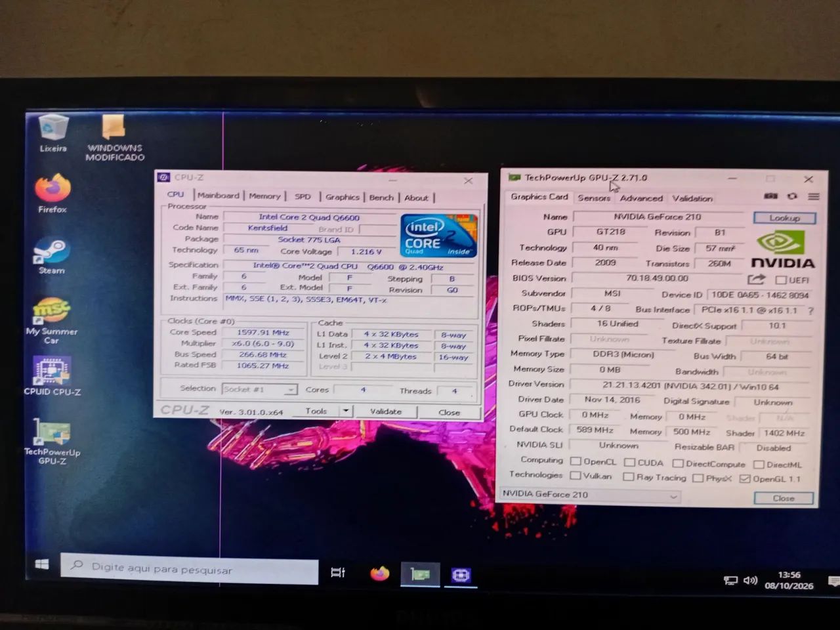Click the Close button in CPU-Z

[449, 412]
